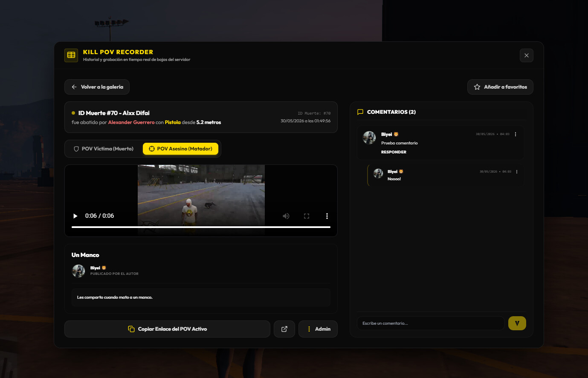
Task: Switch to POV Víctima (Muerto) tab
Action: pyautogui.click(x=104, y=149)
